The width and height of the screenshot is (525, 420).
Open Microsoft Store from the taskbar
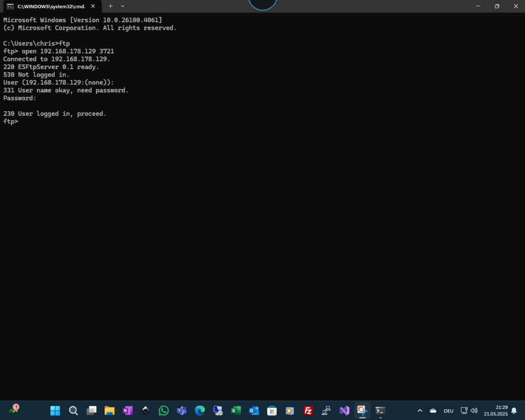pos(272,411)
